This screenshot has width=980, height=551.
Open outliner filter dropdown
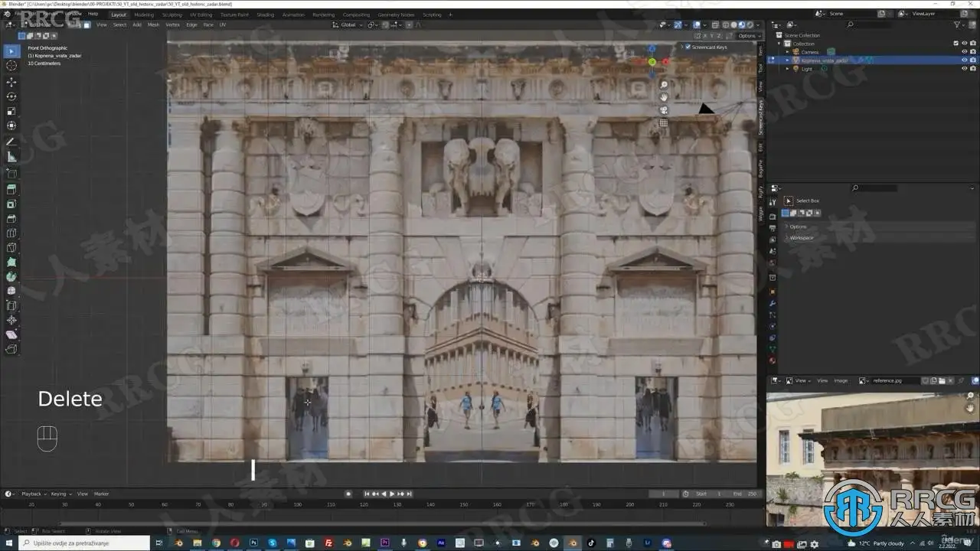961,24
